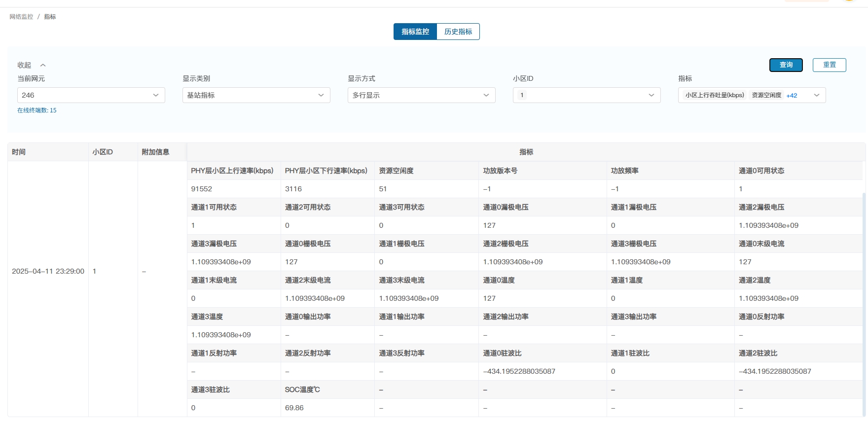Select the 通道2驻波比 label cell

[x=798, y=353]
